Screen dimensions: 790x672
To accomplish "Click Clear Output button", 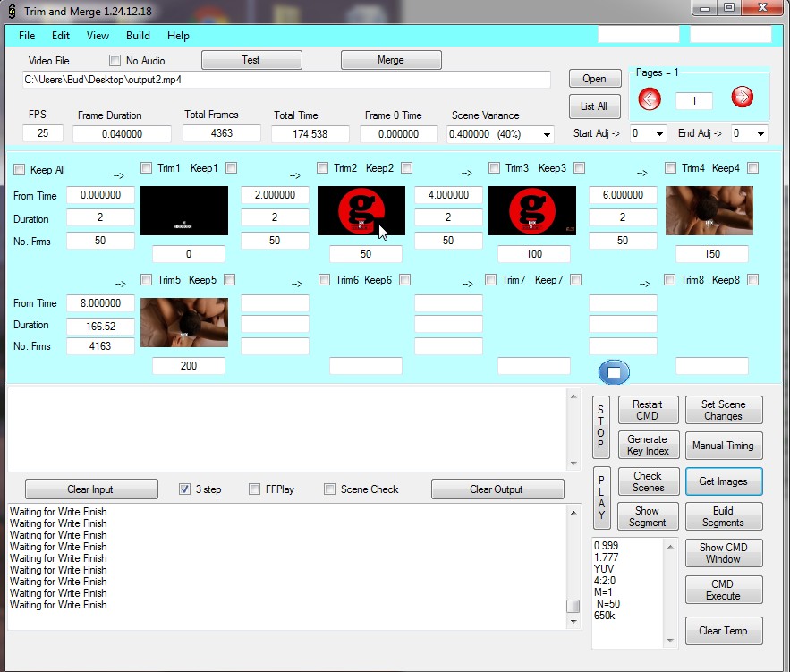I will coord(497,489).
